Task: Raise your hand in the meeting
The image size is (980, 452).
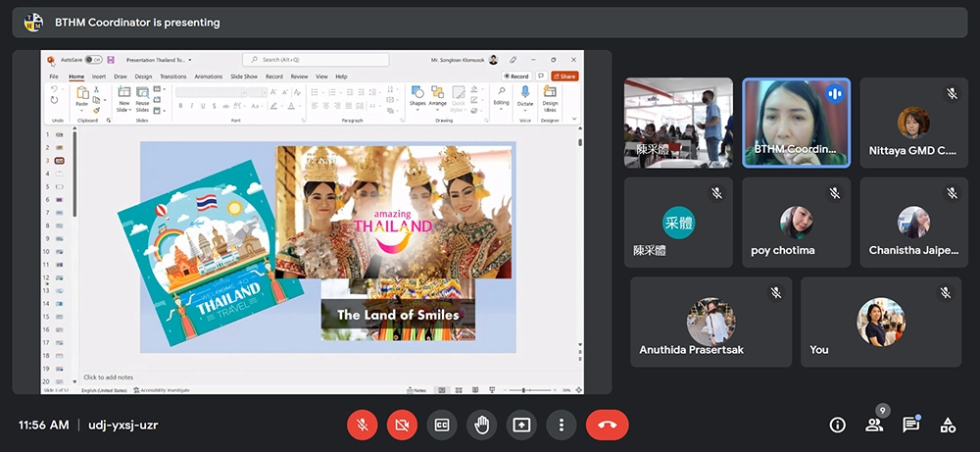Action: (481, 426)
